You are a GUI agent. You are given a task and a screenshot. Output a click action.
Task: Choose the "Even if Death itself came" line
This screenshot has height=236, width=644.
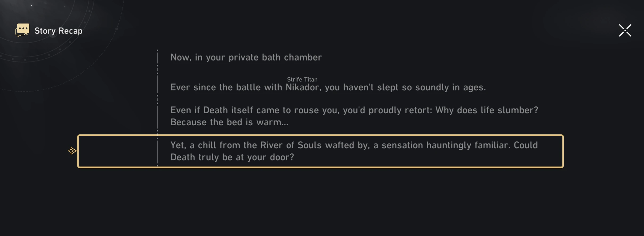tap(354, 110)
